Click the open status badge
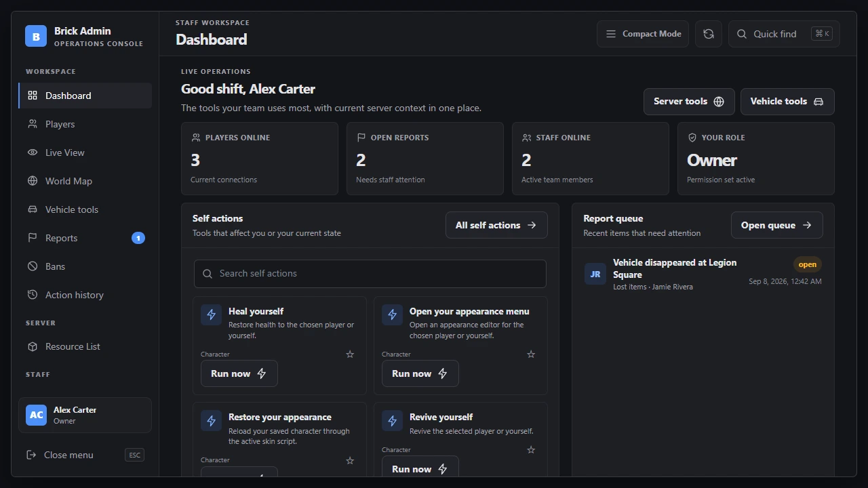This screenshot has height=488, width=868. pos(808,264)
